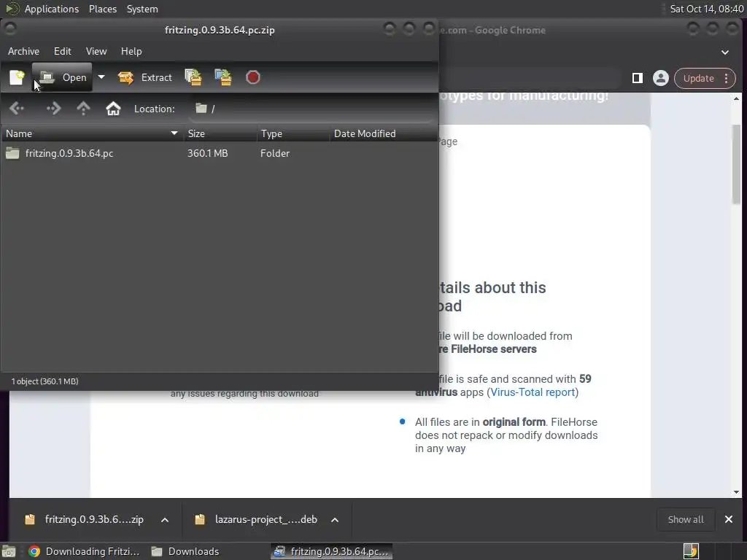
Task: Click the clock showing Sat Oct 14
Action: (706, 9)
